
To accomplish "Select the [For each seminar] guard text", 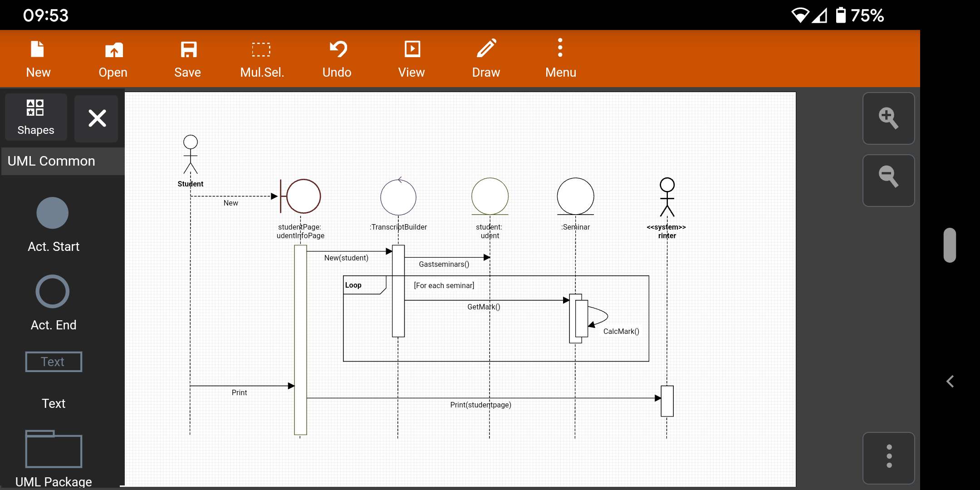I will pyautogui.click(x=444, y=285).
